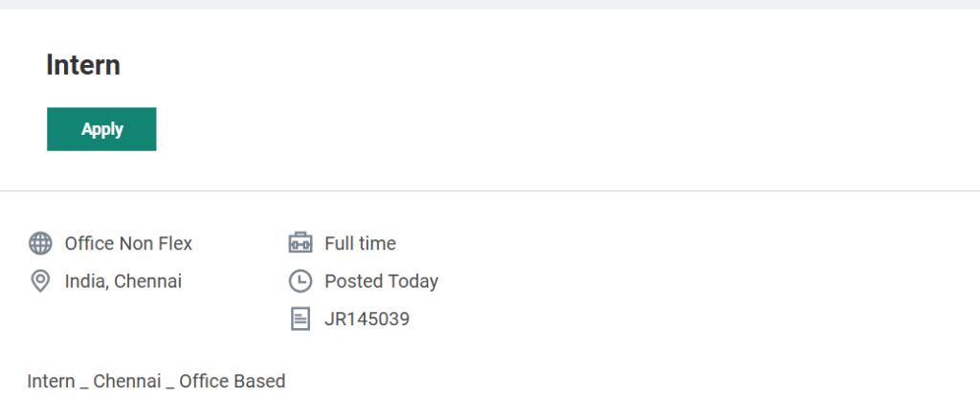Click the location pin icon
The image size is (980, 397).
40,281
